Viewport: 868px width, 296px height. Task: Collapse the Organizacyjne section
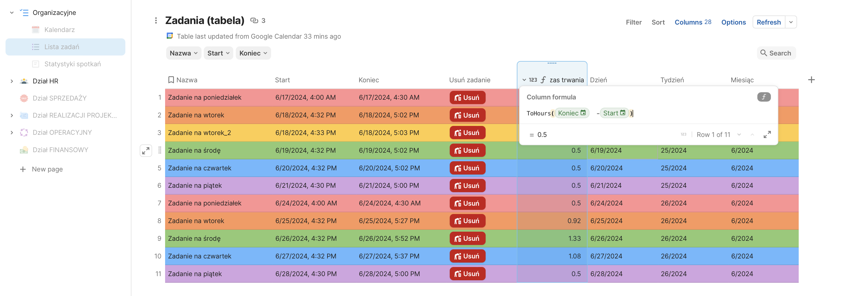coord(12,12)
